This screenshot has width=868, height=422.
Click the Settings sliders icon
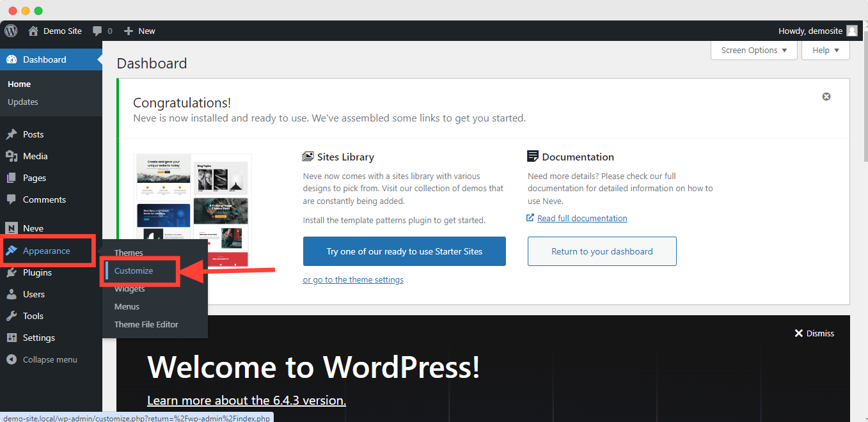pos(11,338)
